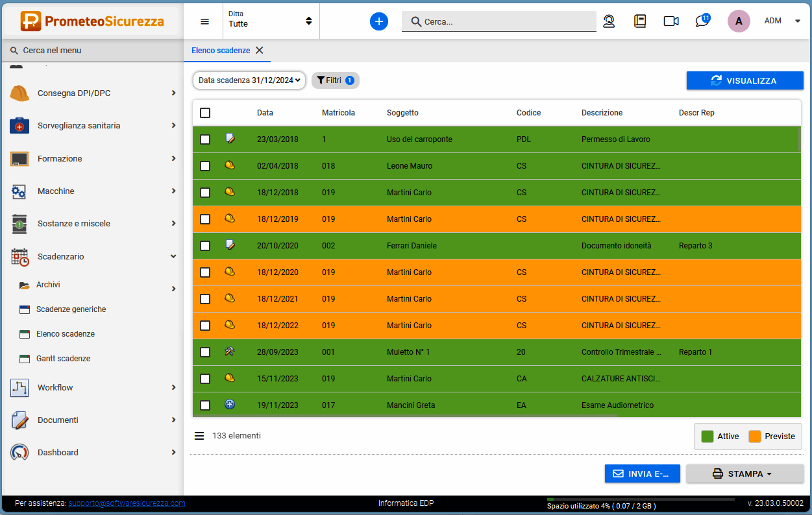Toggle the hamburger menu icon in header
This screenshot has height=515, width=812.
[x=205, y=21]
